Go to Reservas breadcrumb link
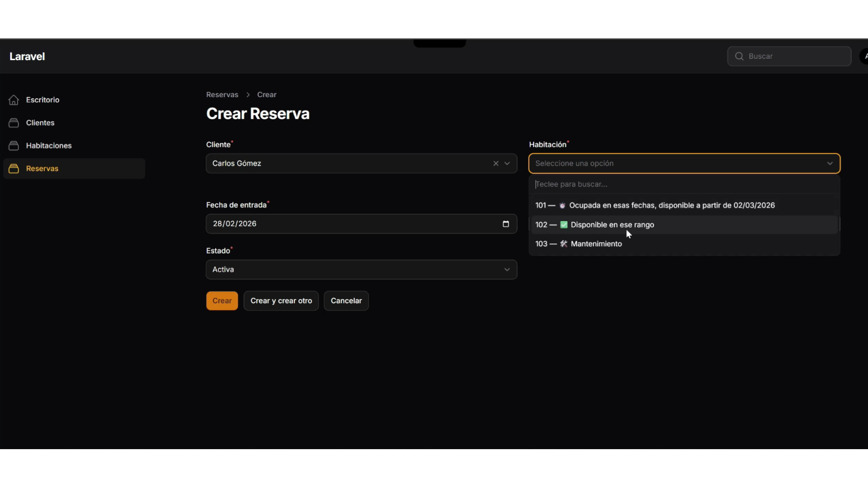This screenshot has height=488, width=868. click(222, 95)
